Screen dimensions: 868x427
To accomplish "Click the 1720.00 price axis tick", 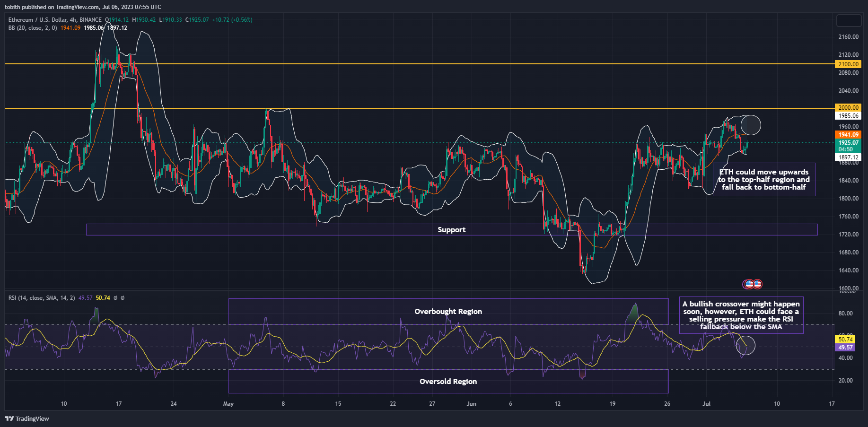I will [x=848, y=235].
